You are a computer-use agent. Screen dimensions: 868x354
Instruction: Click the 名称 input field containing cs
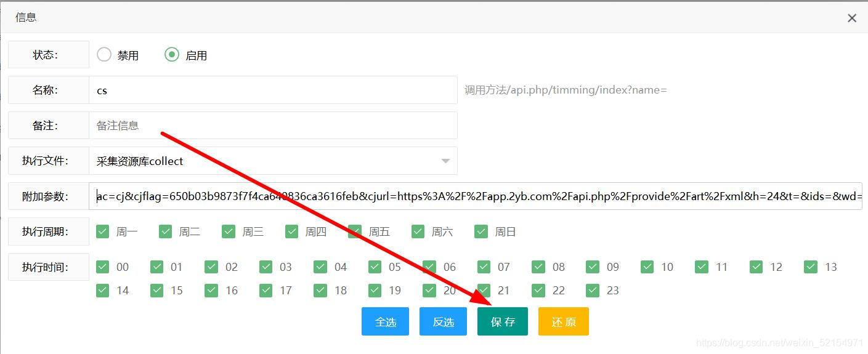pos(273,91)
